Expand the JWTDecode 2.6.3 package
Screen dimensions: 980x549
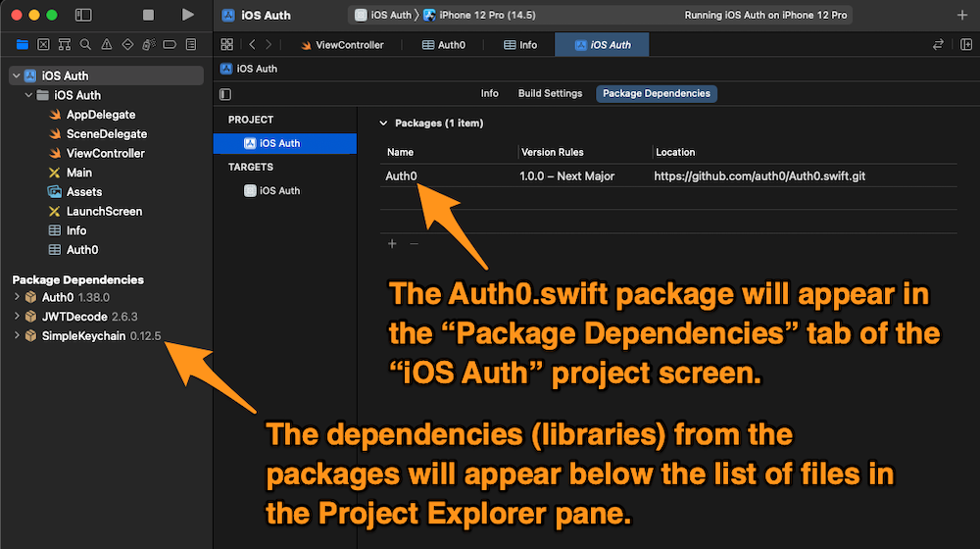17,317
